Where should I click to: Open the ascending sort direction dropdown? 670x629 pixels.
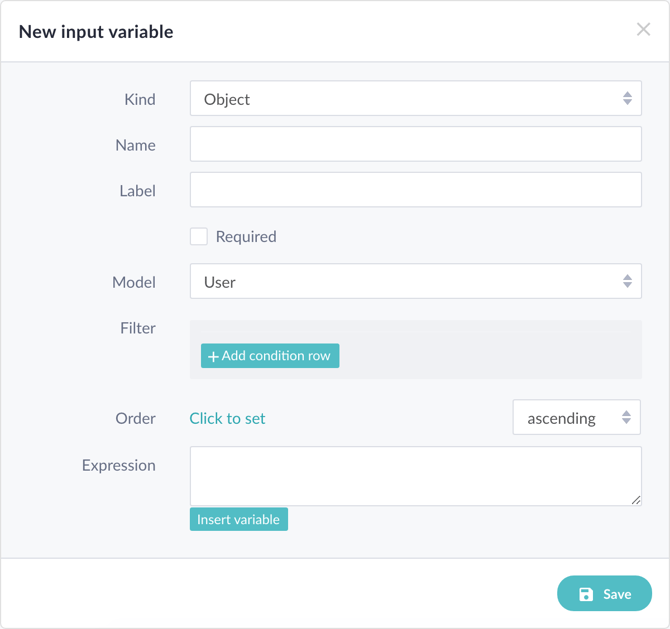576,417
